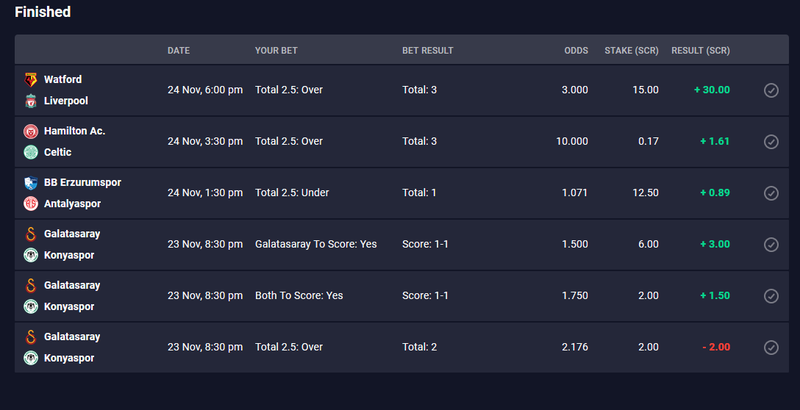Screen dimensions: 800x410
Task: Click the Both To Score: Yes bet text
Action: pyautogui.click(x=299, y=295)
